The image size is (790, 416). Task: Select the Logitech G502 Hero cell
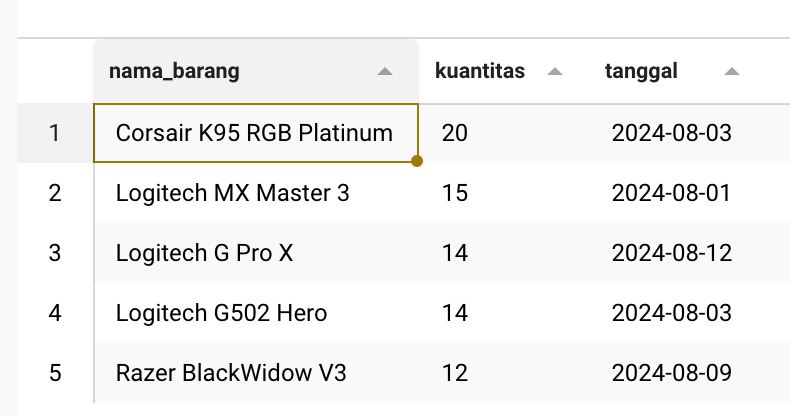(x=221, y=313)
